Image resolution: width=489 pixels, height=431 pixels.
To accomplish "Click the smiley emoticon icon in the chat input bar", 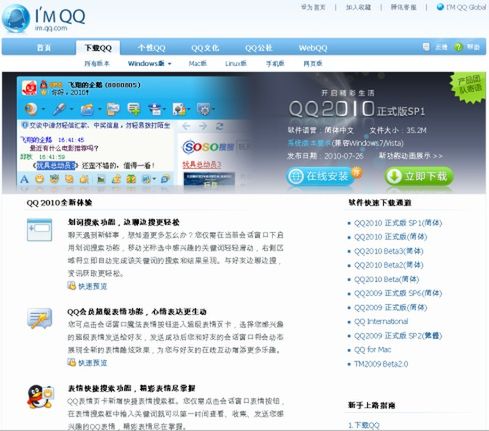I will click(x=40, y=179).
